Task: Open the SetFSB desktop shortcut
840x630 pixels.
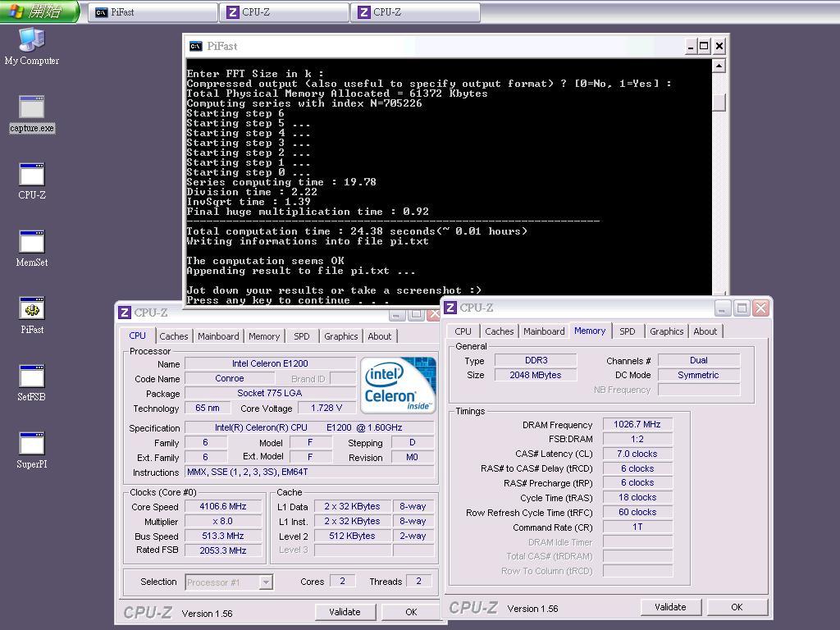Action: click(32, 383)
